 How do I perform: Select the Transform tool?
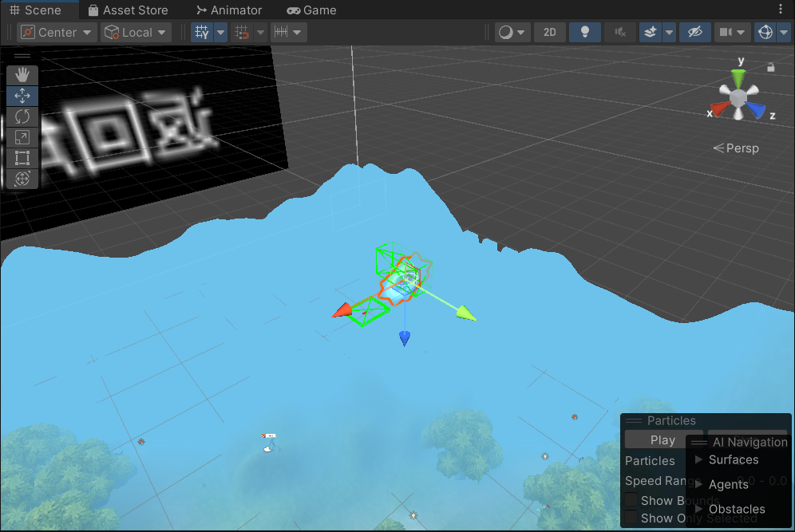[x=22, y=179]
